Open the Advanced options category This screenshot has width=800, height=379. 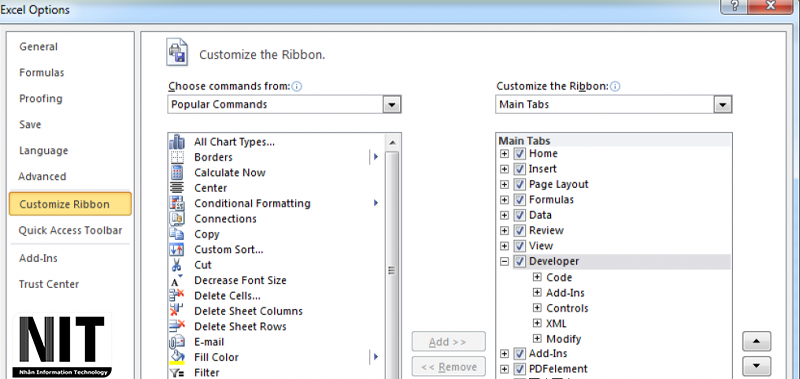pyautogui.click(x=42, y=176)
